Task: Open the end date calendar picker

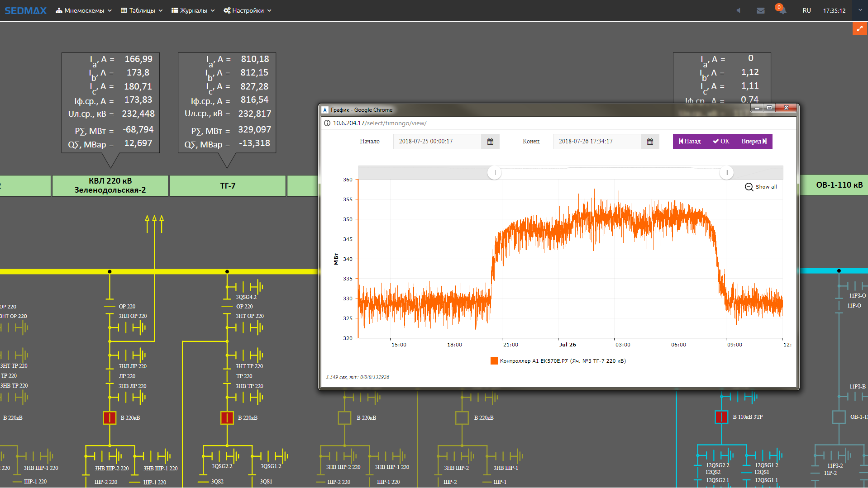Action: coord(650,142)
